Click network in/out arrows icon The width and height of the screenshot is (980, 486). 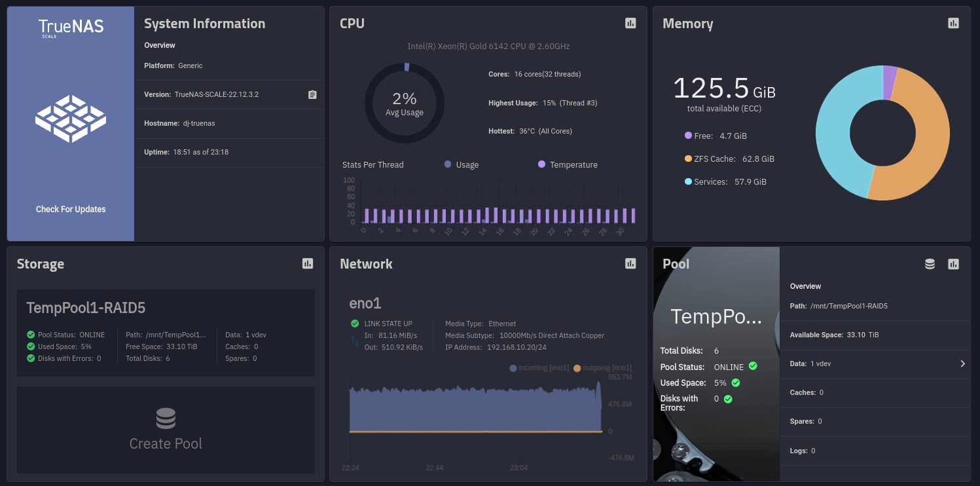click(x=354, y=341)
